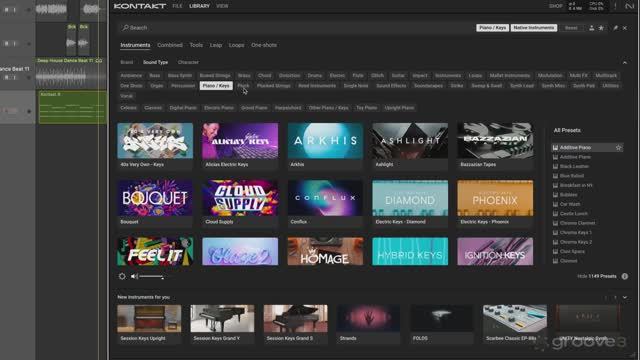Click the pin browser icon
Image resolution: width=640 pixels, height=360 pixels.
click(x=615, y=28)
